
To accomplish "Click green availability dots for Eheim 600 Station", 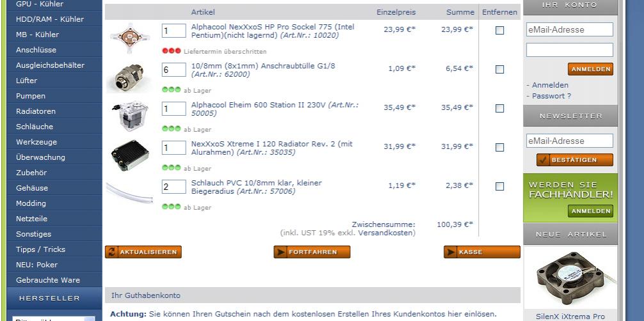I will point(172,129).
